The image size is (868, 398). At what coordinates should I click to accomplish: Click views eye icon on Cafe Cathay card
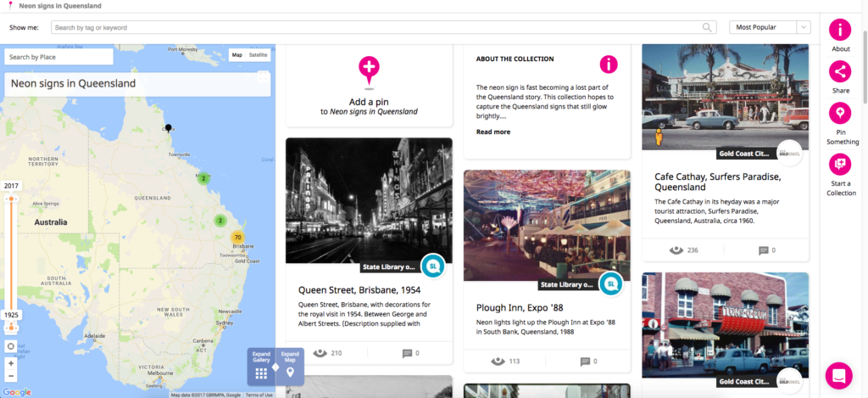[676, 250]
